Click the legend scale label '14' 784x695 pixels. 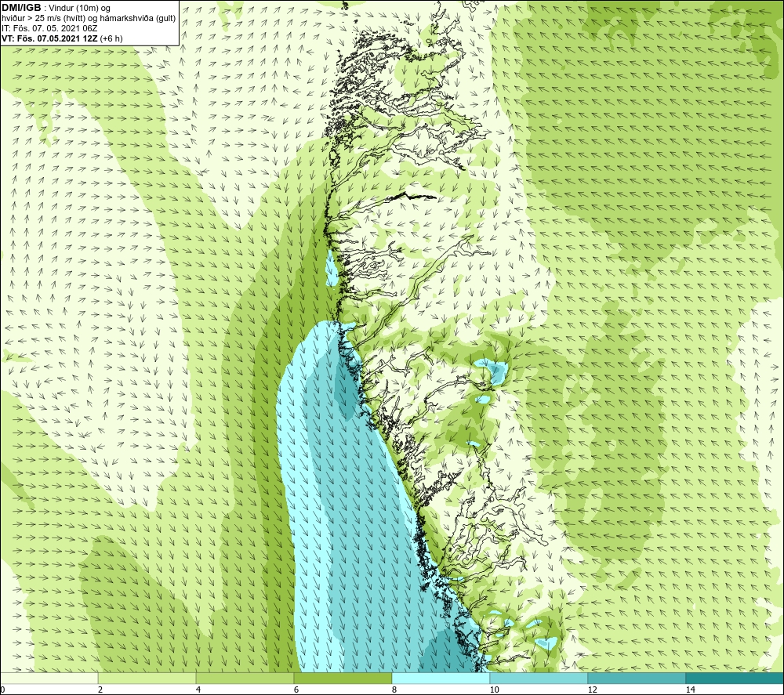[690, 690]
